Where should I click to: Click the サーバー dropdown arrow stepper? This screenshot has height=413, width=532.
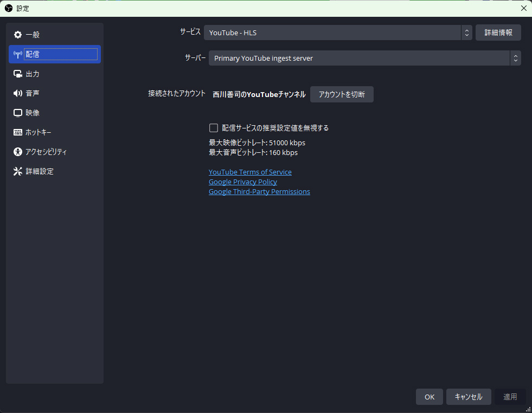point(515,58)
